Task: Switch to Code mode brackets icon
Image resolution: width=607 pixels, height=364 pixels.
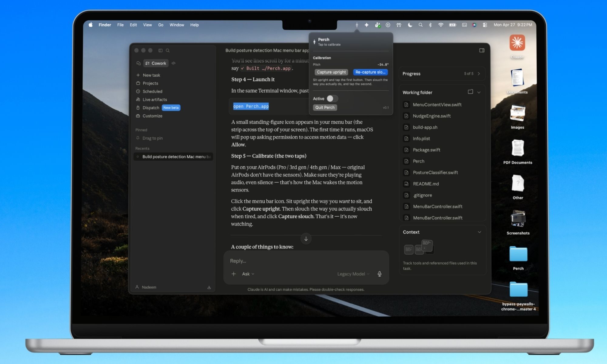Action: 174,63
